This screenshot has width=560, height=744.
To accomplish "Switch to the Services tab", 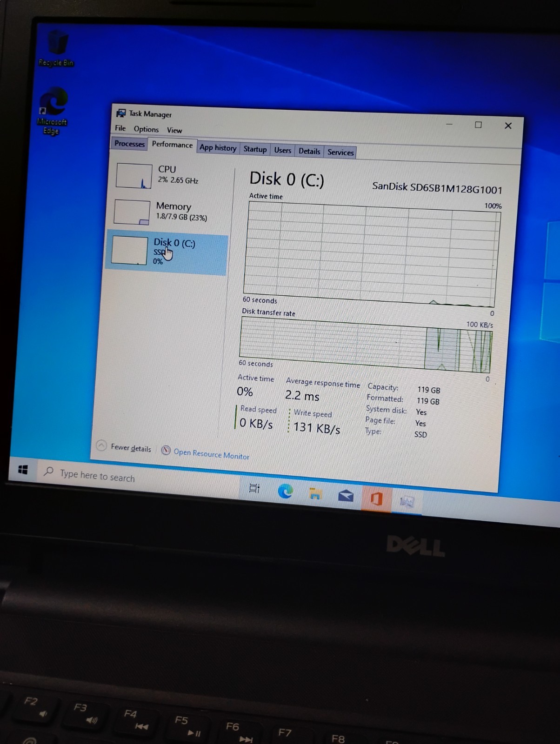I will [340, 153].
